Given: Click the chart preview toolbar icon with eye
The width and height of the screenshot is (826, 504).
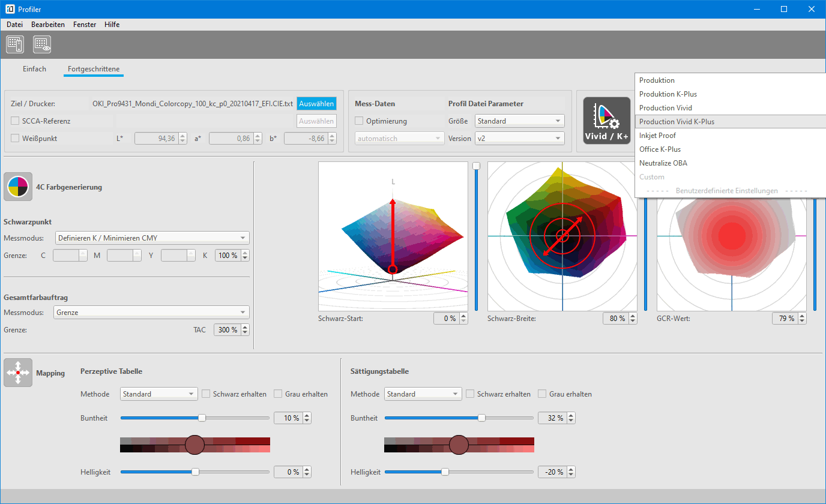Looking at the screenshot, I should click(42, 44).
